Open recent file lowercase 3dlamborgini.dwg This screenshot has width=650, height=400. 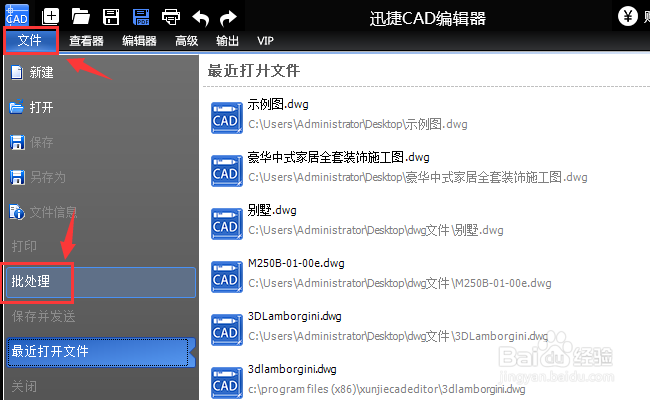pyautogui.click(x=292, y=369)
